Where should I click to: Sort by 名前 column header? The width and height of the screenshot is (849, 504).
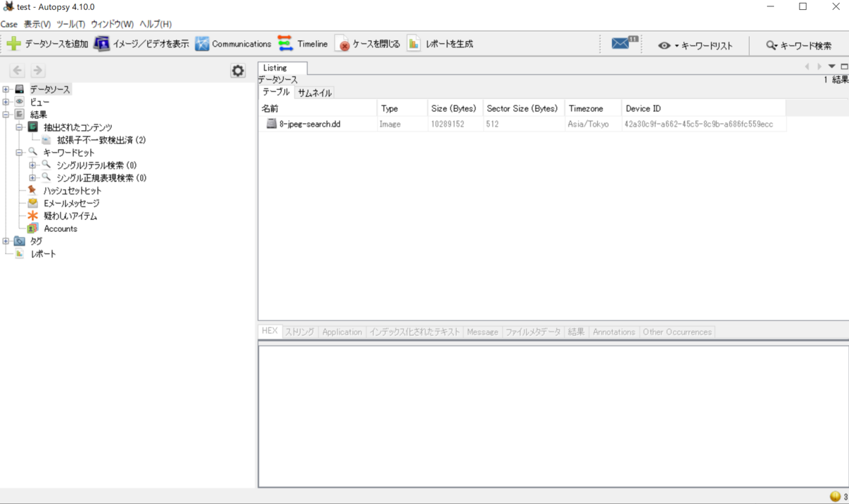318,108
